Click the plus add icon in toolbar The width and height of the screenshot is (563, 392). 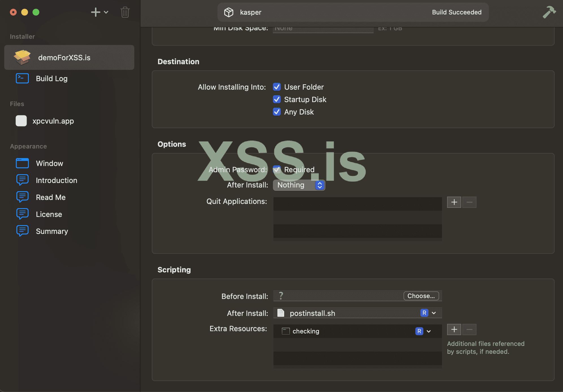[96, 12]
